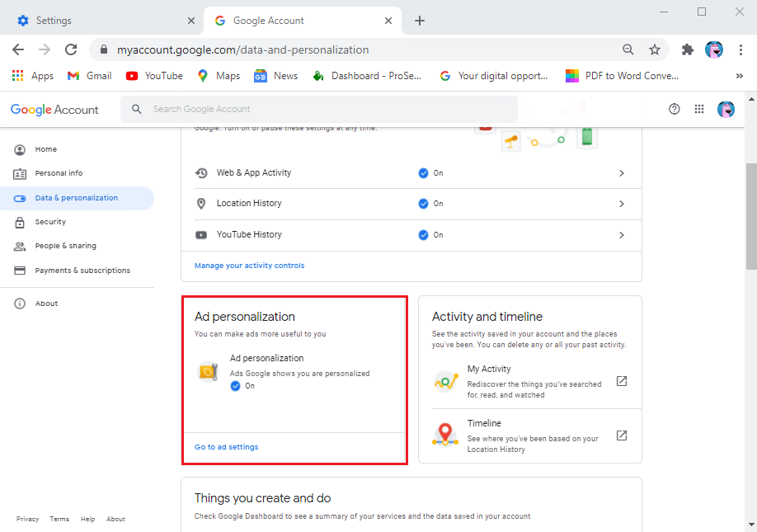Open the Google apps grid launcher
Screen dimensions: 757x532
(699, 108)
